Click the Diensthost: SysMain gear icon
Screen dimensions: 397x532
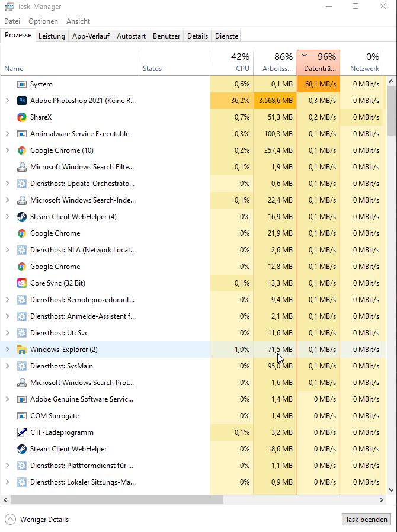22,366
